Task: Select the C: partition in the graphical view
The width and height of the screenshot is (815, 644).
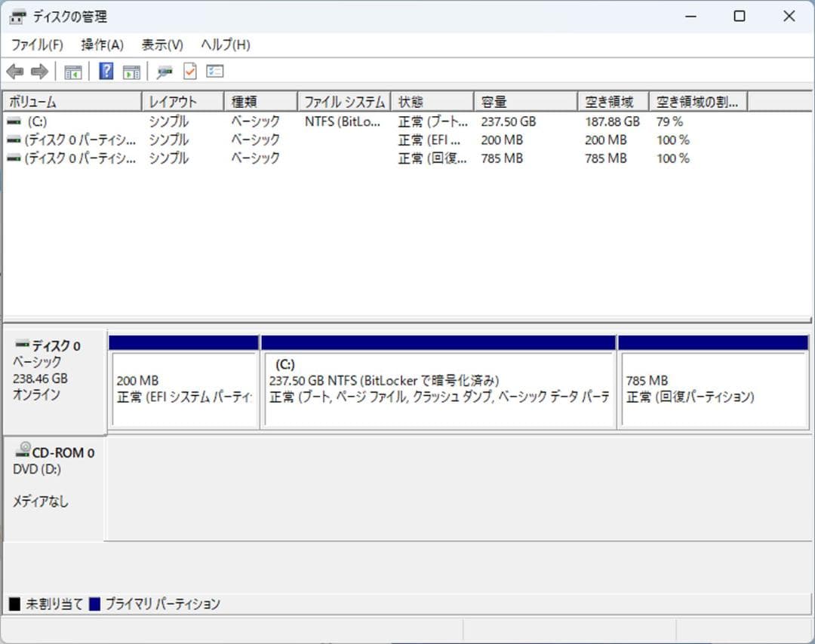Action: [x=438, y=385]
